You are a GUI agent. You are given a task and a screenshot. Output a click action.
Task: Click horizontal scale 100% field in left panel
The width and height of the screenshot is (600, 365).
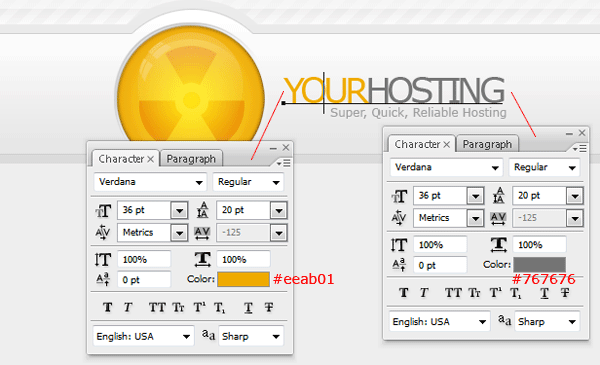pyautogui.click(x=243, y=259)
